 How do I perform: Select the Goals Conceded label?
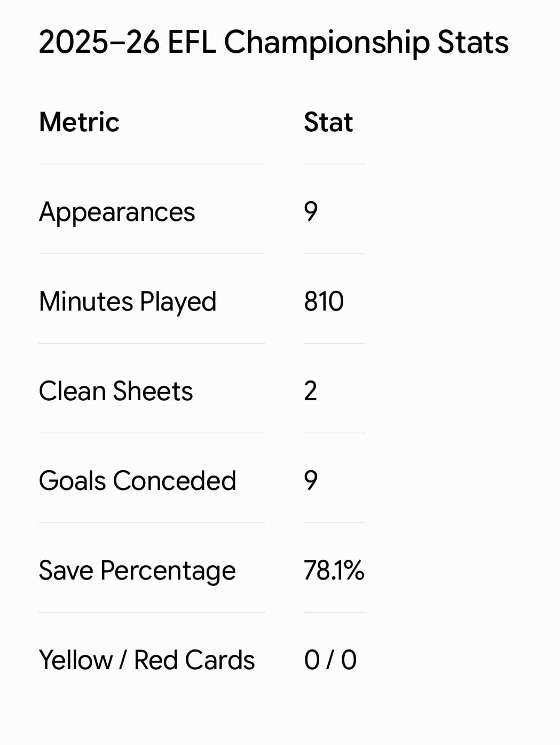pos(138,481)
